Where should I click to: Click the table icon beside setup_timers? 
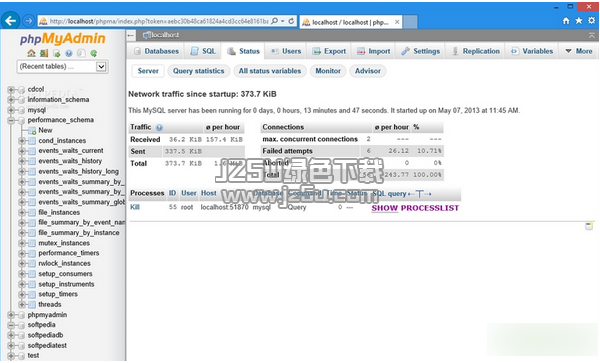(32, 295)
